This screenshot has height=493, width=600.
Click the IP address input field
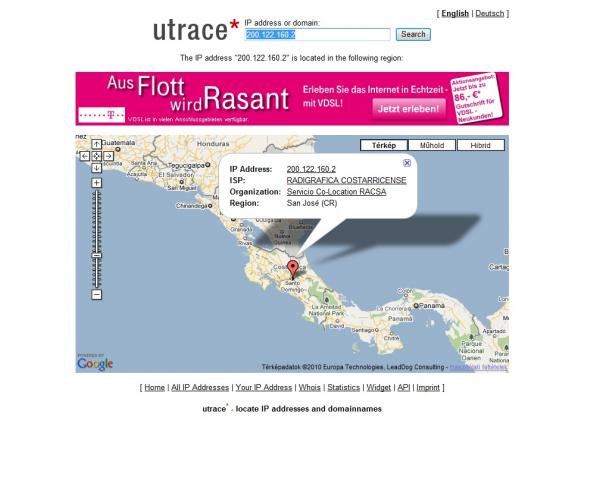316,34
